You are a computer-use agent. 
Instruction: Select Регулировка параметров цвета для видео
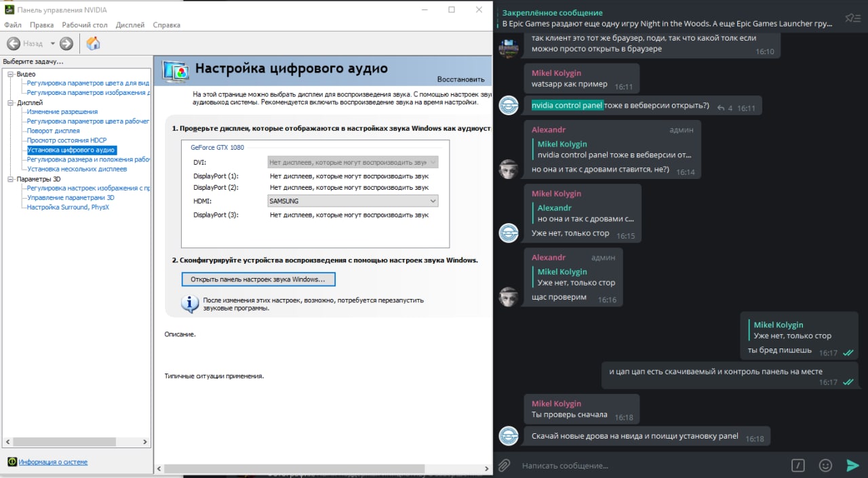pyautogui.click(x=88, y=83)
